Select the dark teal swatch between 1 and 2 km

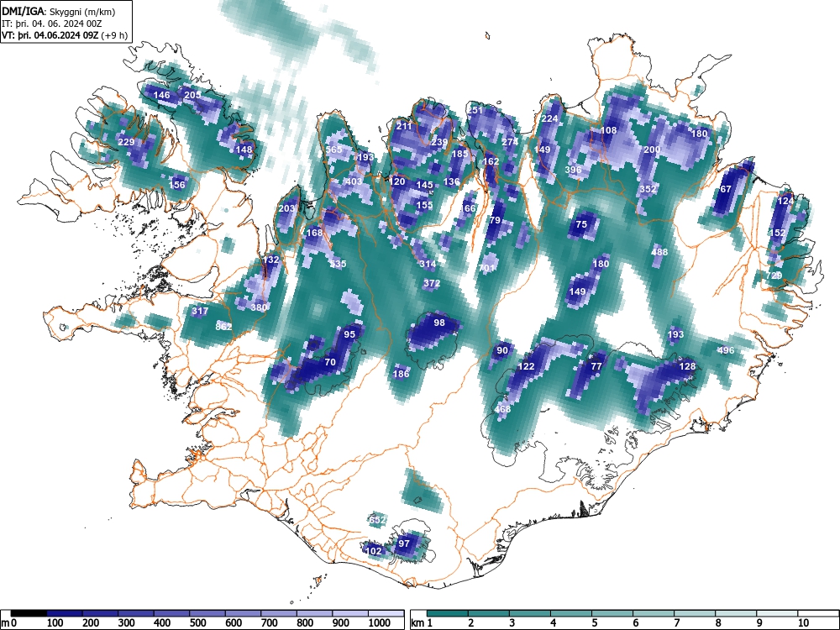pyautogui.click(x=448, y=613)
